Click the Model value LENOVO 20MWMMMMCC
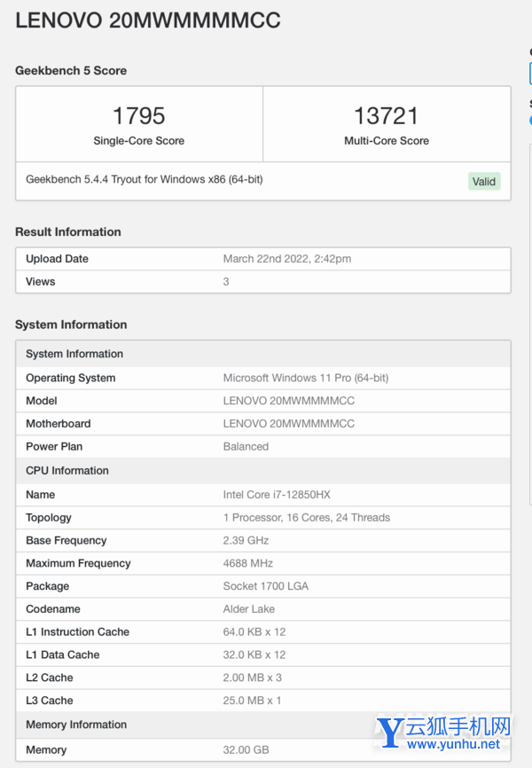 point(288,401)
